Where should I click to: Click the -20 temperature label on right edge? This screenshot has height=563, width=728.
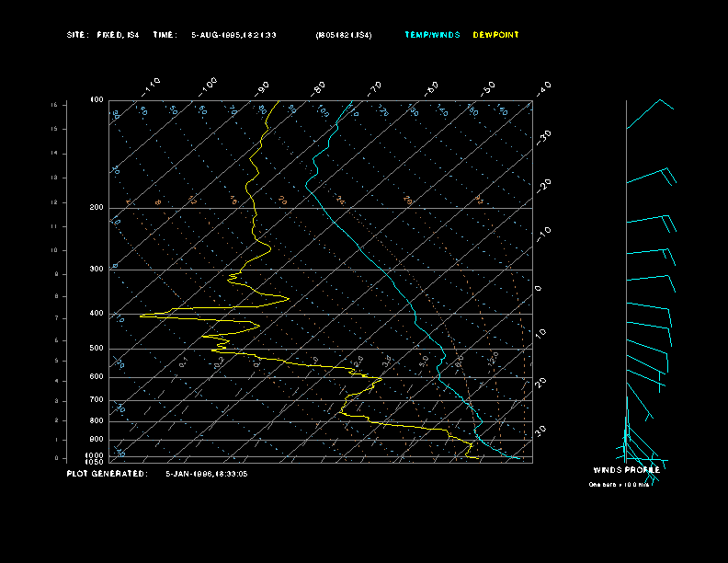[543, 186]
